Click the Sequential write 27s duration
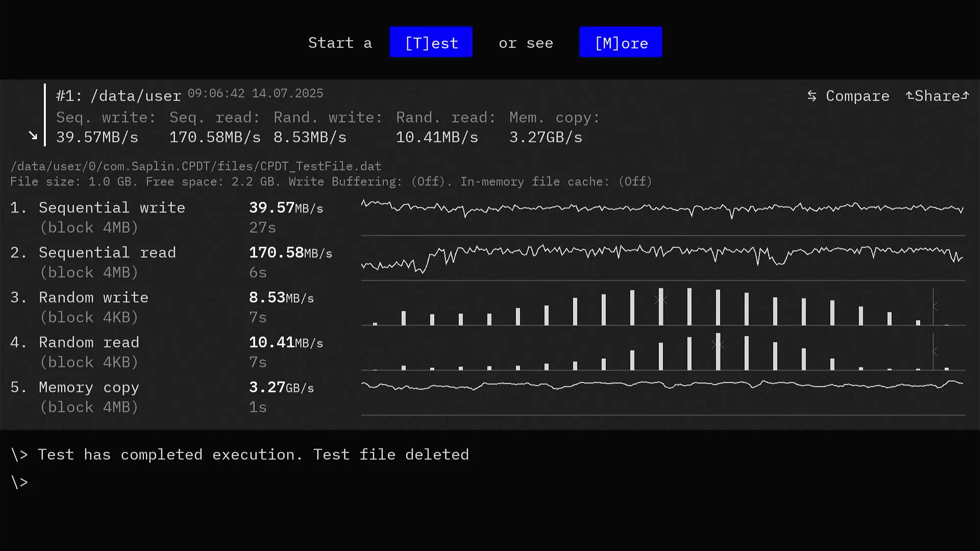This screenshot has height=551, width=980. [262, 228]
